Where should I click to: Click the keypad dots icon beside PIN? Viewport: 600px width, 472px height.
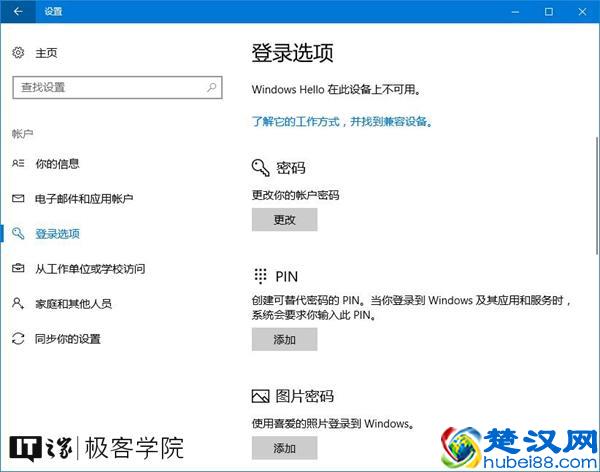261,276
